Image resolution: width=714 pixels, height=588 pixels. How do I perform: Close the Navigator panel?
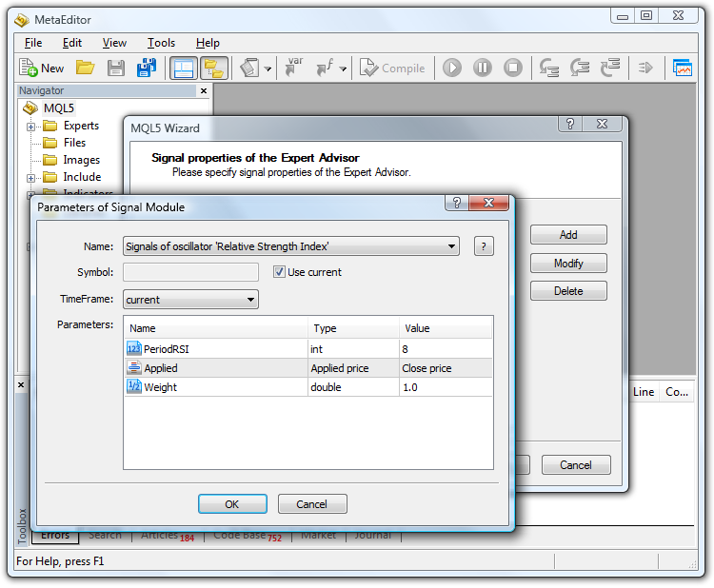(x=204, y=91)
